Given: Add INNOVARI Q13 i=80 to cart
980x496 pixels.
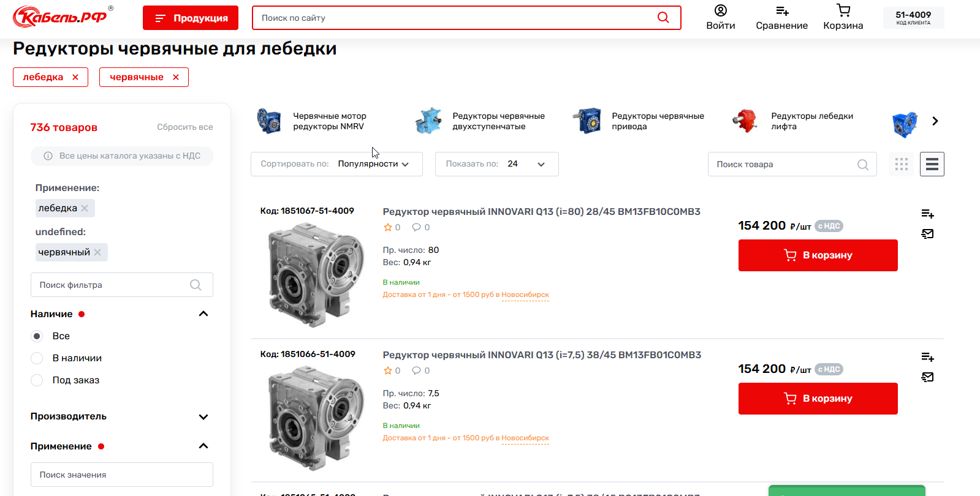Looking at the screenshot, I should [x=818, y=255].
